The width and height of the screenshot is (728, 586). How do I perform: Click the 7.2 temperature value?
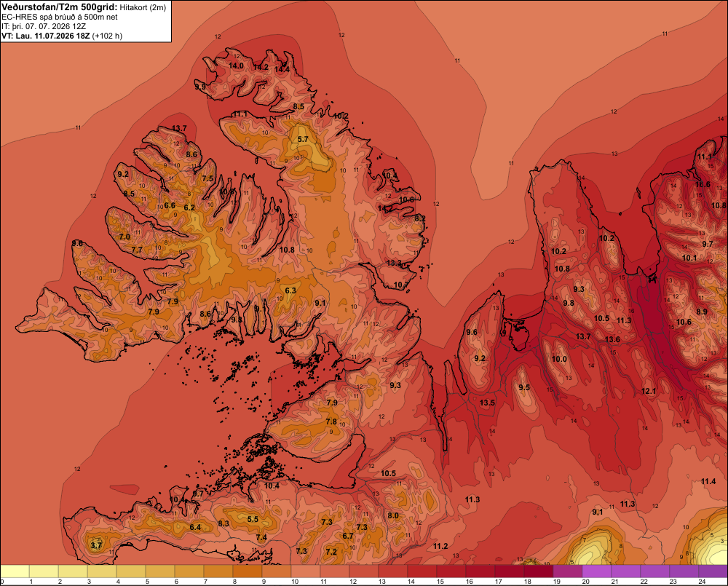(331, 552)
